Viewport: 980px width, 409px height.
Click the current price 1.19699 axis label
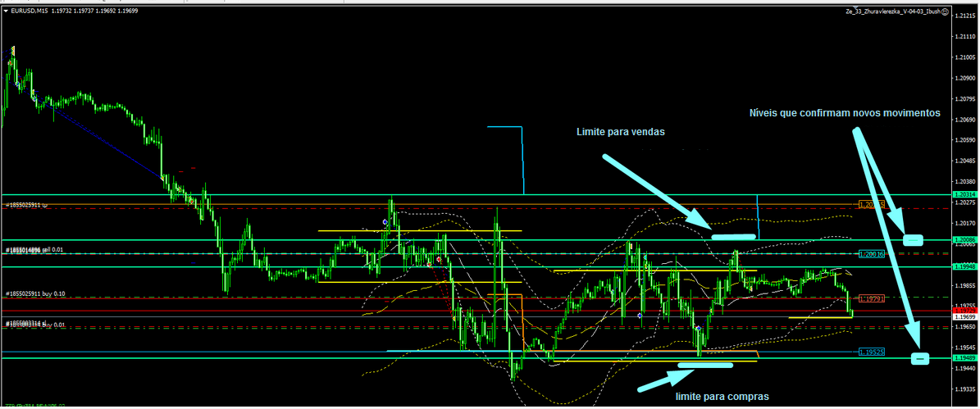click(964, 315)
